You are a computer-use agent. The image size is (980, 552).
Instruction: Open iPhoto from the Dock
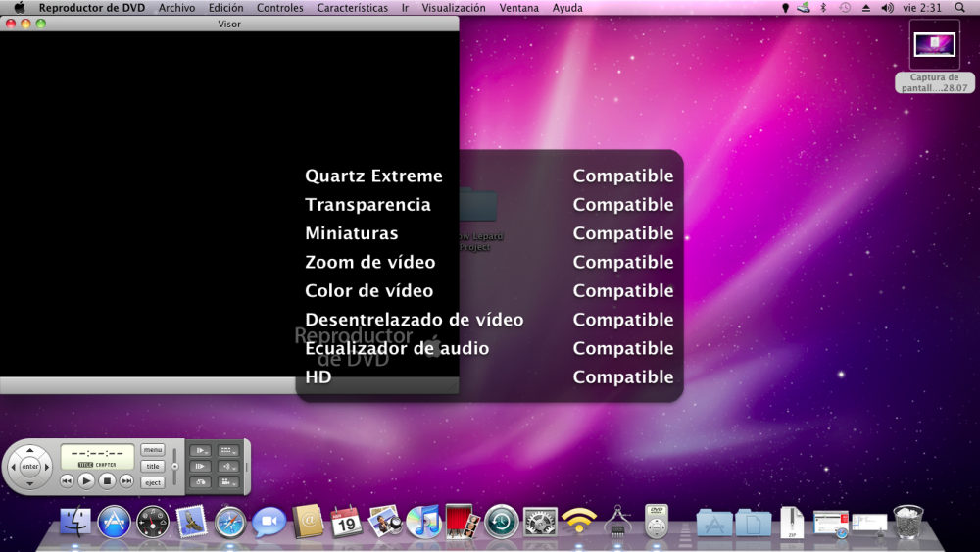pos(384,522)
